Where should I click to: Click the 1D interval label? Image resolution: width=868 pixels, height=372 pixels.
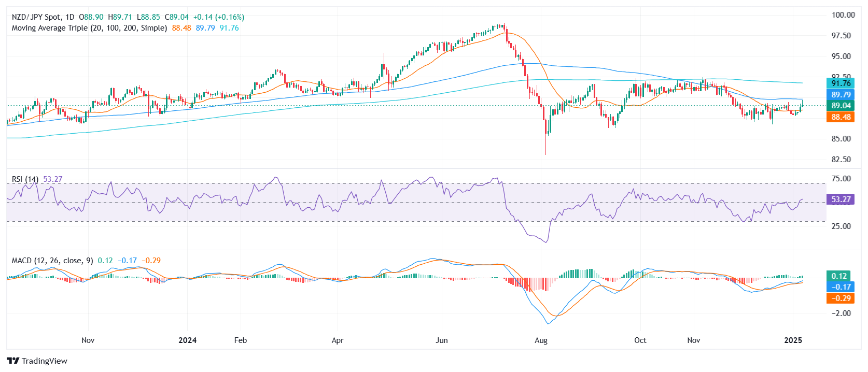tap(70, 17)
